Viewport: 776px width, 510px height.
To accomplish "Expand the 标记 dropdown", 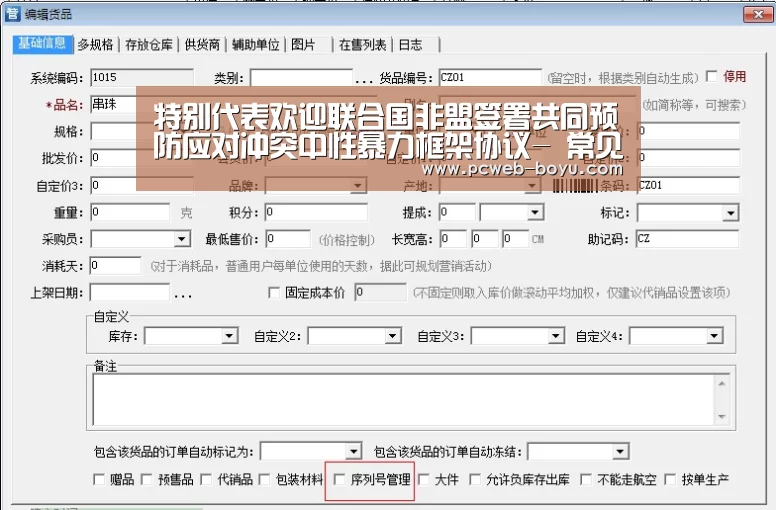I will [730, 213].
